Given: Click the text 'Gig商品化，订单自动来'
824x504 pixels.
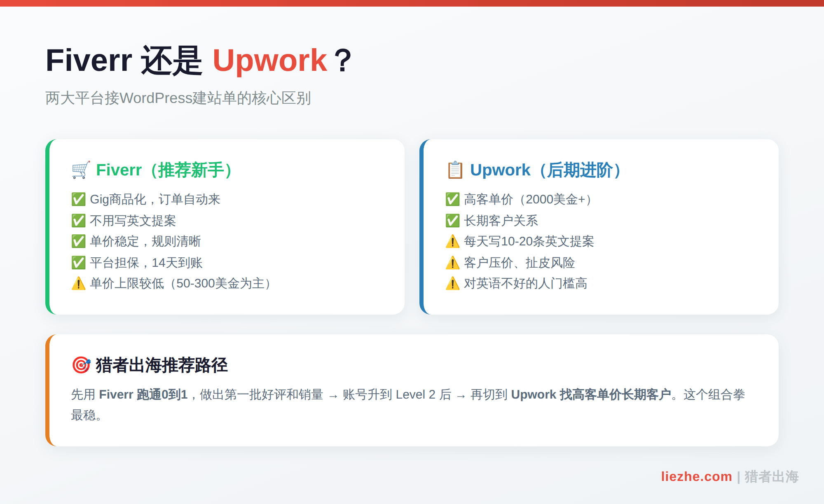Looking at the screenshot, I should pyautogui.click(x=155, y=199).
